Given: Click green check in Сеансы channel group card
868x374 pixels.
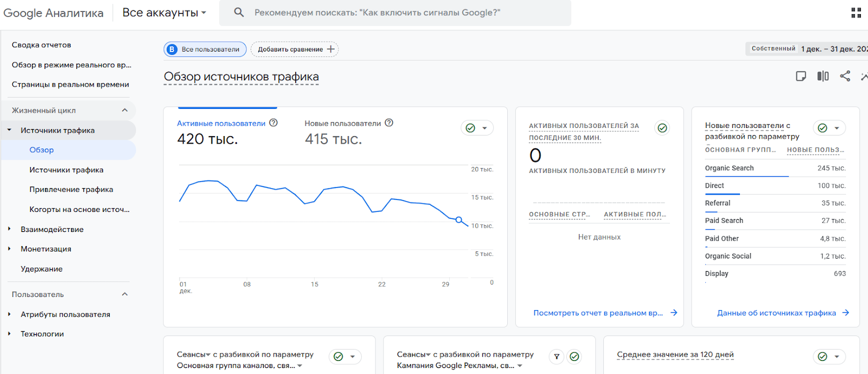Looking at the screenshot, I should (x=339, y=357).
